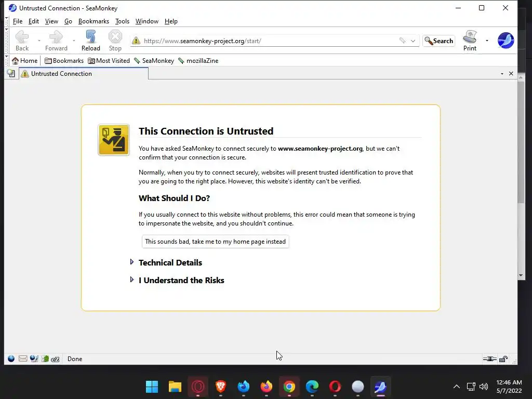Open the Go menu
Image resolution: width=532 pixels, height=399 pixels.
point(68,21)
